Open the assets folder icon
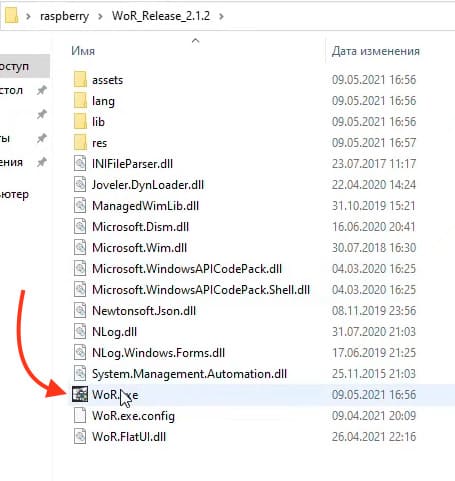This screenshot has height=481, width=455. click(80, 80)
